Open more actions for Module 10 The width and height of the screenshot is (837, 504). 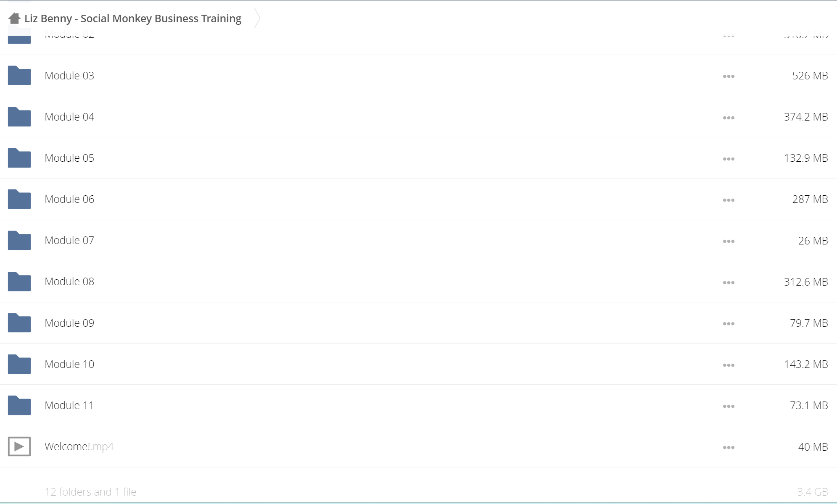click(729, 365)
